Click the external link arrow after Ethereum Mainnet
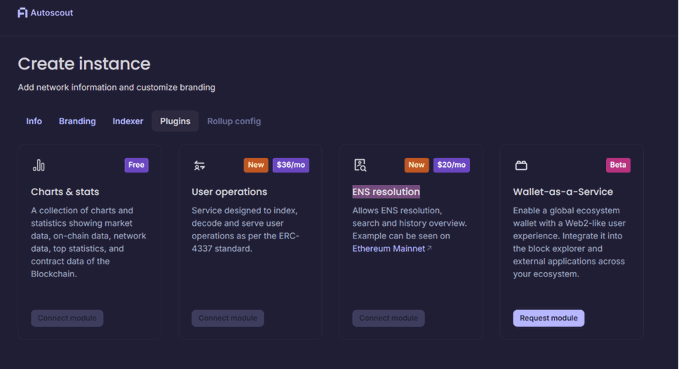The height and width of the screenshot is (369, 679). pos(429,248)
